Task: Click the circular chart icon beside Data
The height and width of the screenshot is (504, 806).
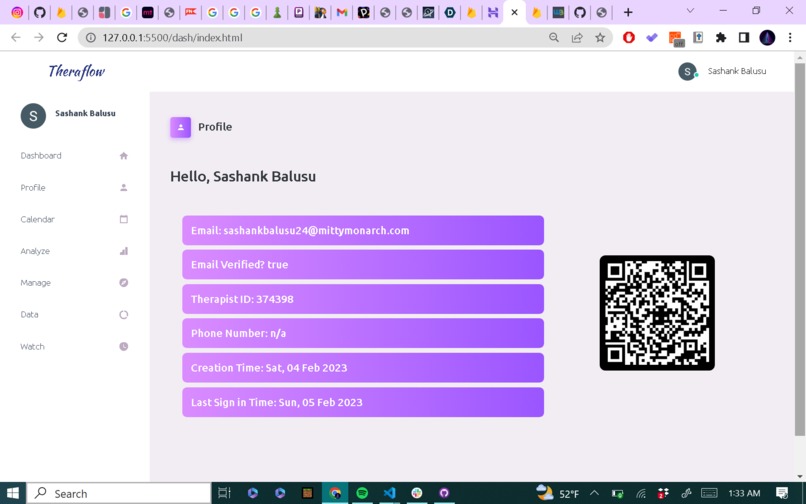Action: 123,315
